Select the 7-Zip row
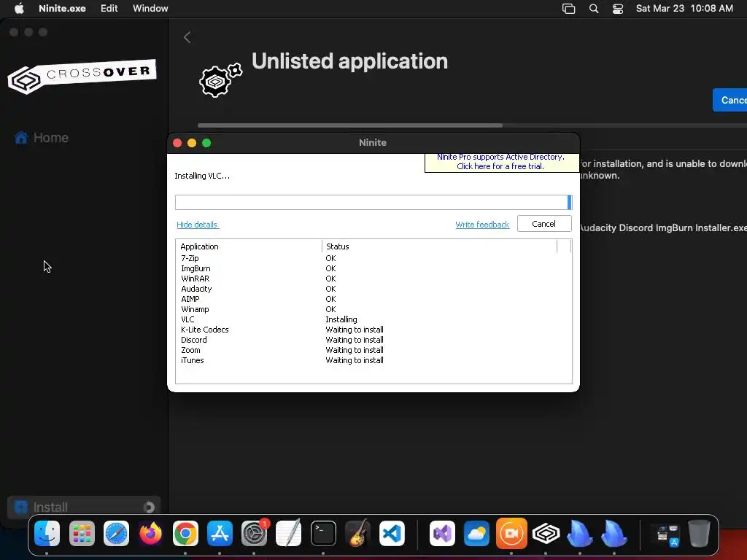 373,258
